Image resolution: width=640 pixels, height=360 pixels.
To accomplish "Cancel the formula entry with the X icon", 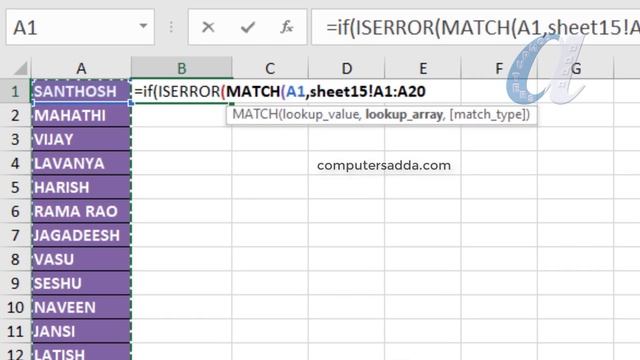I will (208, 27).
